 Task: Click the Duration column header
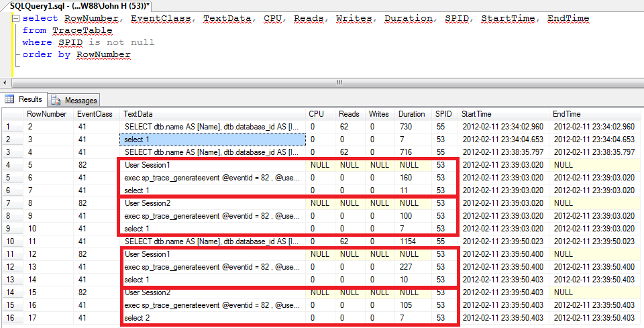tap(411, 114)
